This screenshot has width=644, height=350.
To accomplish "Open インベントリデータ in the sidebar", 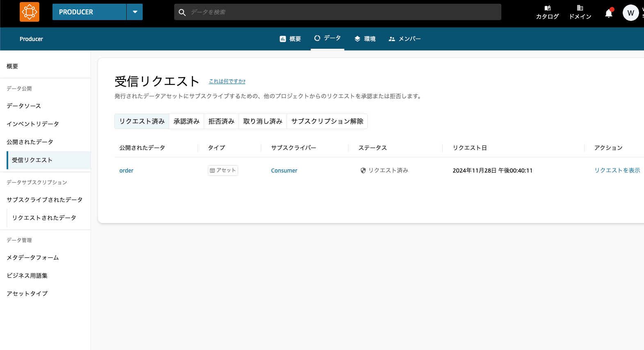I will tap(33, 124).
